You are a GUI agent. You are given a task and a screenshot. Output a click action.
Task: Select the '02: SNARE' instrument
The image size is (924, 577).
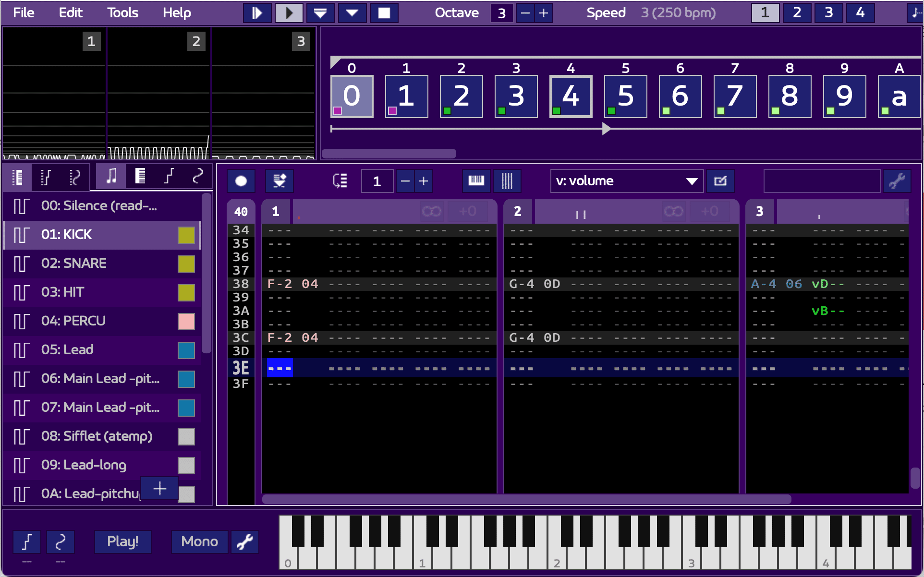(x=102, y=264)
